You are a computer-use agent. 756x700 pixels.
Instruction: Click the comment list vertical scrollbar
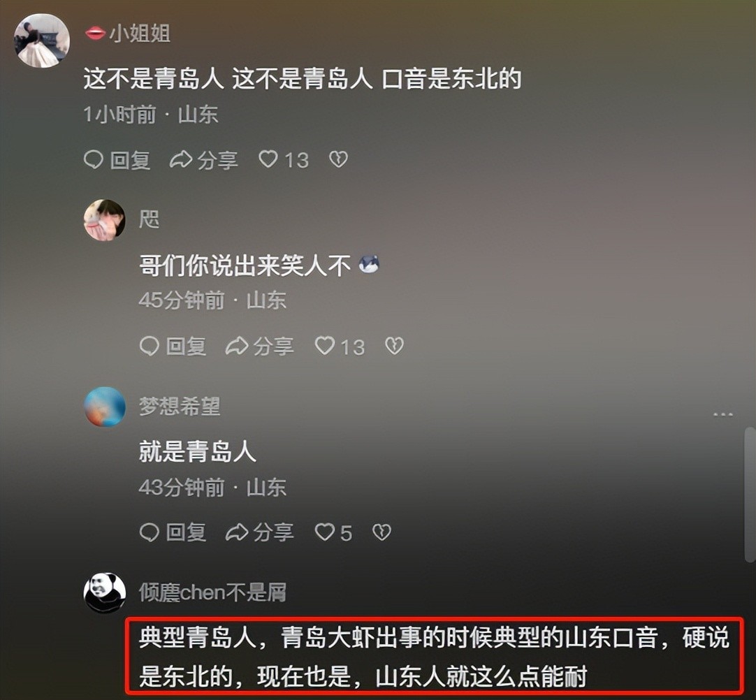(x=750, y=494)
